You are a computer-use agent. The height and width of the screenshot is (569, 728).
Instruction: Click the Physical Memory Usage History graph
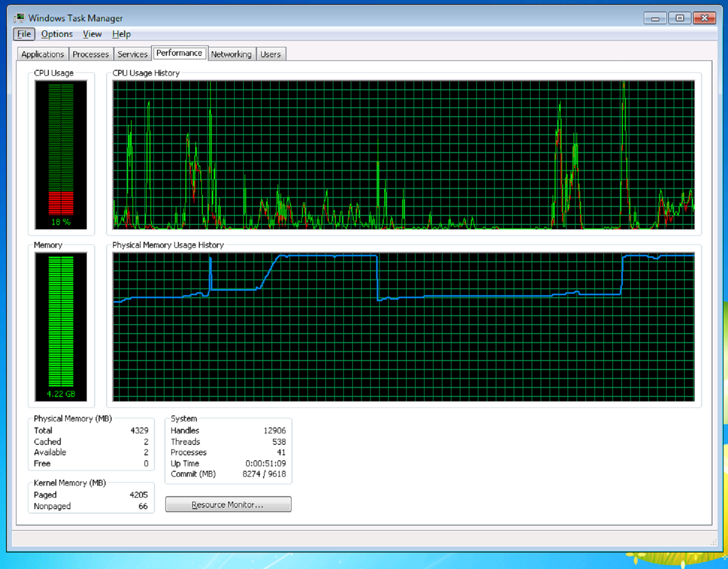pos(404,327)
